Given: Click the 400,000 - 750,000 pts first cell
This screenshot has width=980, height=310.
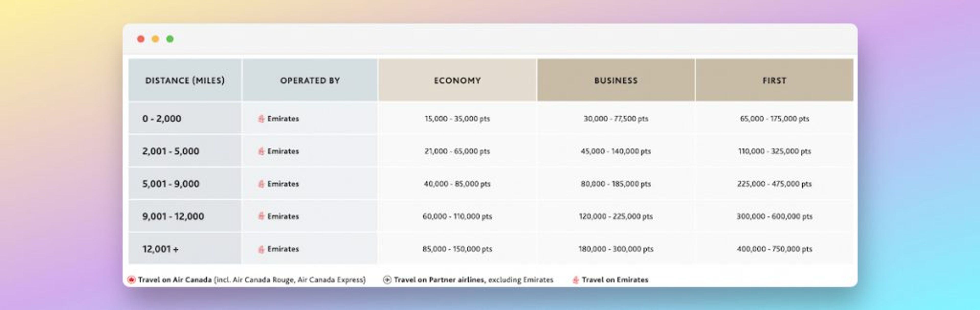Looking at the screenshot, I should 774,249.
